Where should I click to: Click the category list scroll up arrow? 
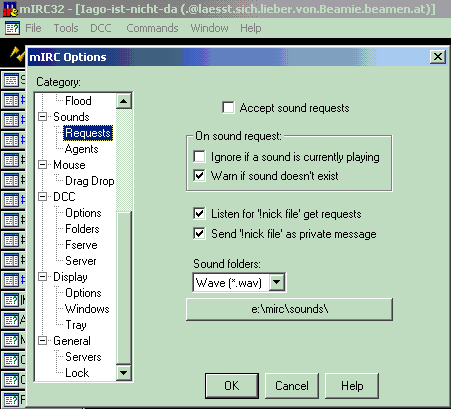pyautogui.click(x=124, y=101)
